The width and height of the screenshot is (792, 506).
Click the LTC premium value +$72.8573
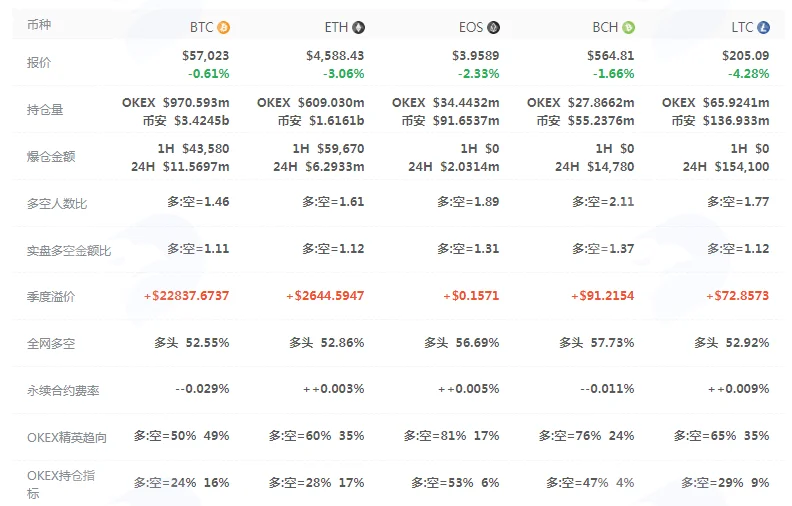tap(737, 295)
